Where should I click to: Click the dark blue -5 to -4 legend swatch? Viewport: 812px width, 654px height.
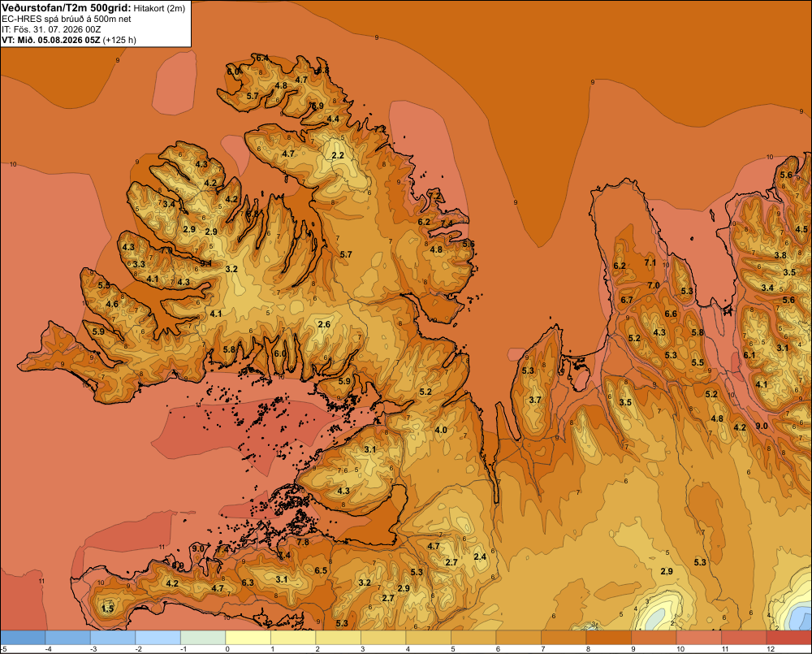[x=23, y=637]
